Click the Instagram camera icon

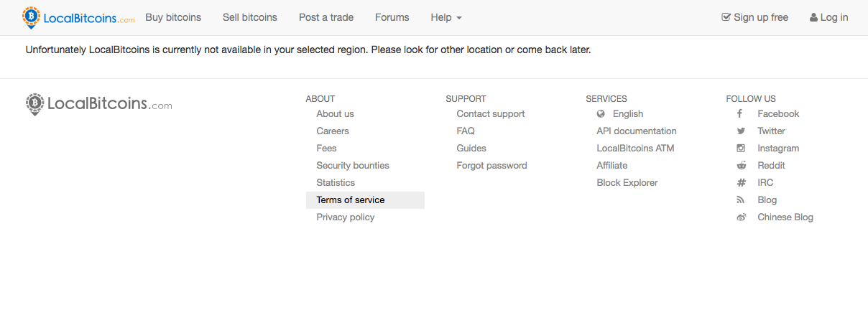click(741, 149)
